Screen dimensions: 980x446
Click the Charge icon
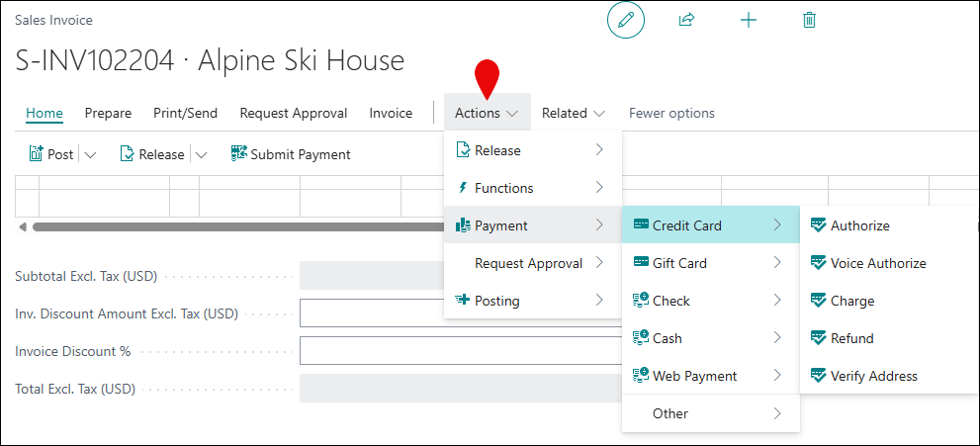tap(818, 300)
